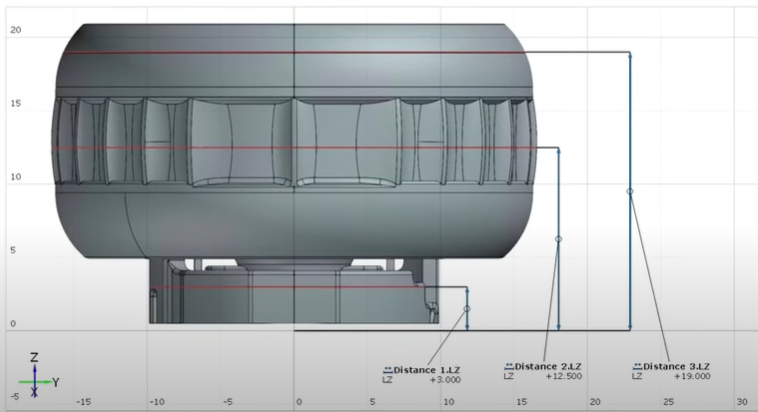Screen dimensions: 758x412
Task: Click the Distance 3.LZ dimension icon
Action: (x=637, y=364)
